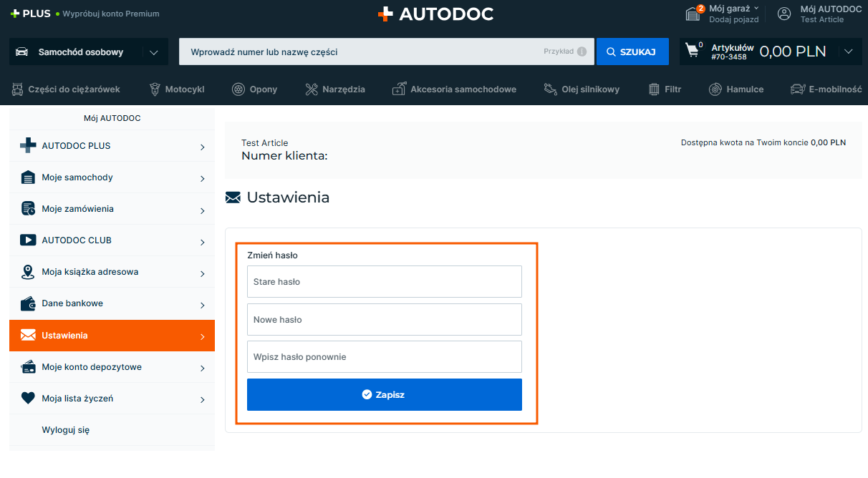Open Części do ciężarówek category
The height and width of the screenshot is (478, 868).
point(66,89)
